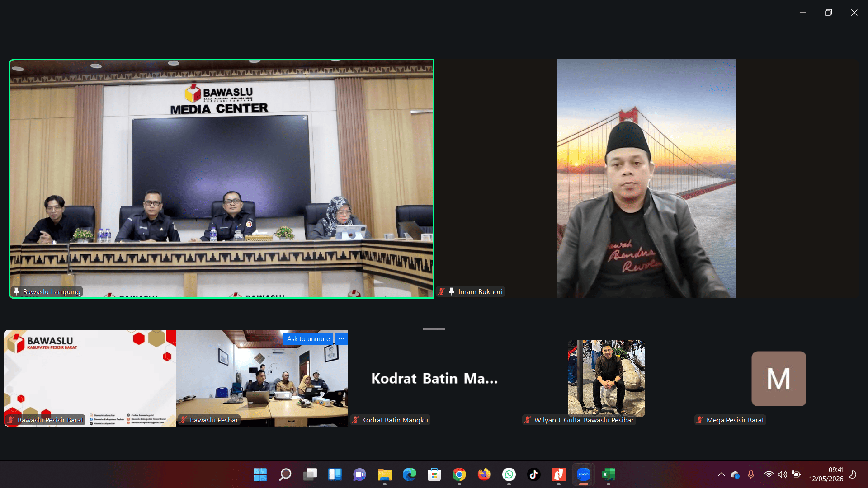Image resolution: width=868 pixels, height=488 pixels.
Task: Open the red PDF app taskbar icon
Action: (558, 474)
